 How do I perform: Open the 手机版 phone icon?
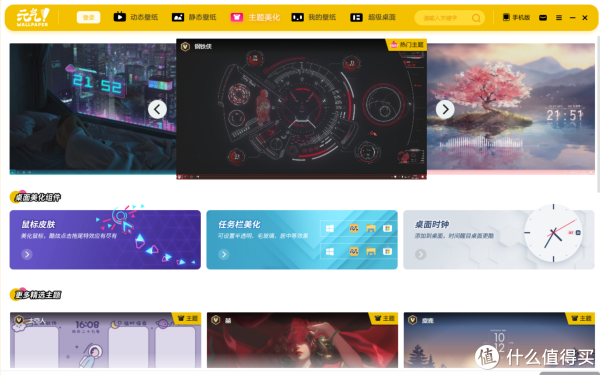[506, 17]
